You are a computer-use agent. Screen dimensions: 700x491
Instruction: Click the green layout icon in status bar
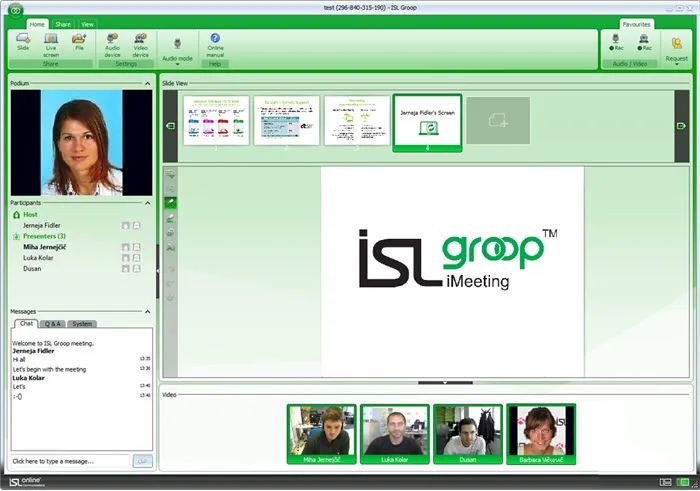(x=683, y=482)
